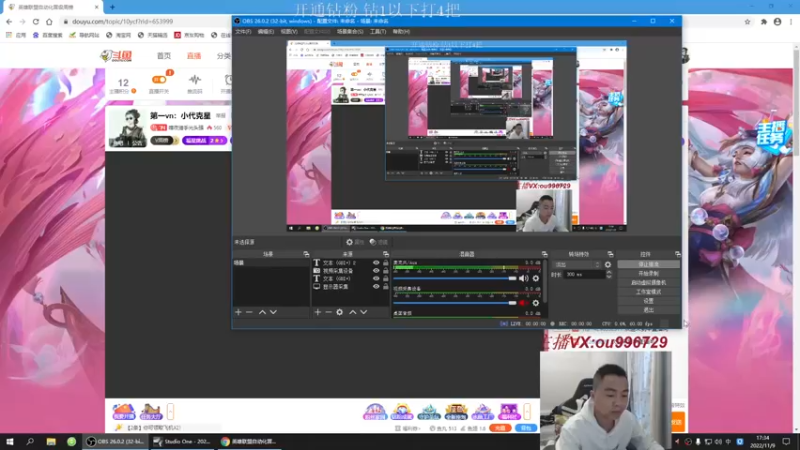800x450 pixels.
Task: Toggle visibility of the video capture device source
Action: coord(376,270)
